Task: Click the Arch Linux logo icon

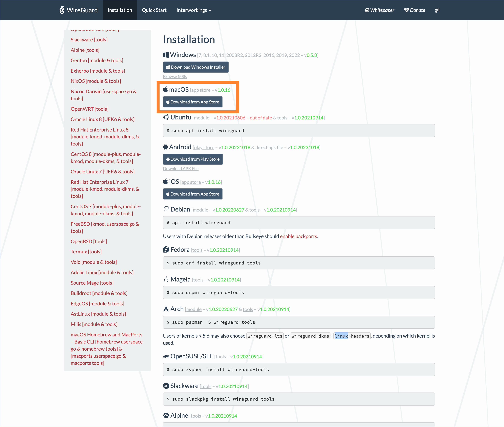Action: coord(166,309)
